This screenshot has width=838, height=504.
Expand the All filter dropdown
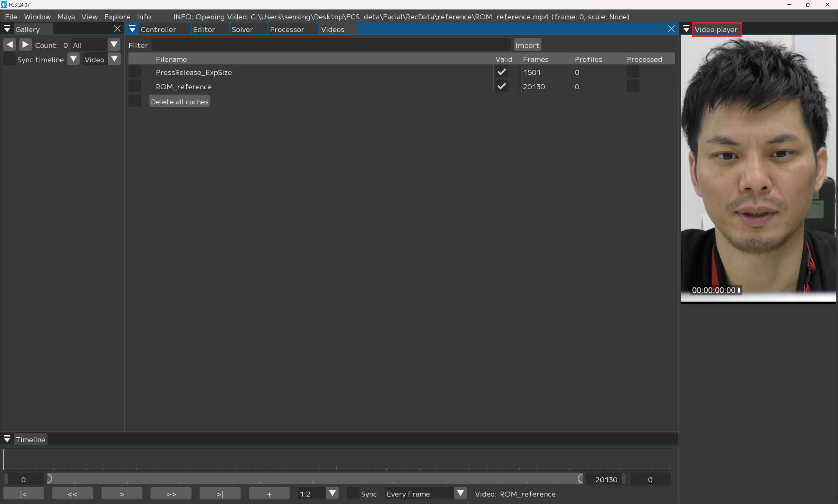point(114,44)
